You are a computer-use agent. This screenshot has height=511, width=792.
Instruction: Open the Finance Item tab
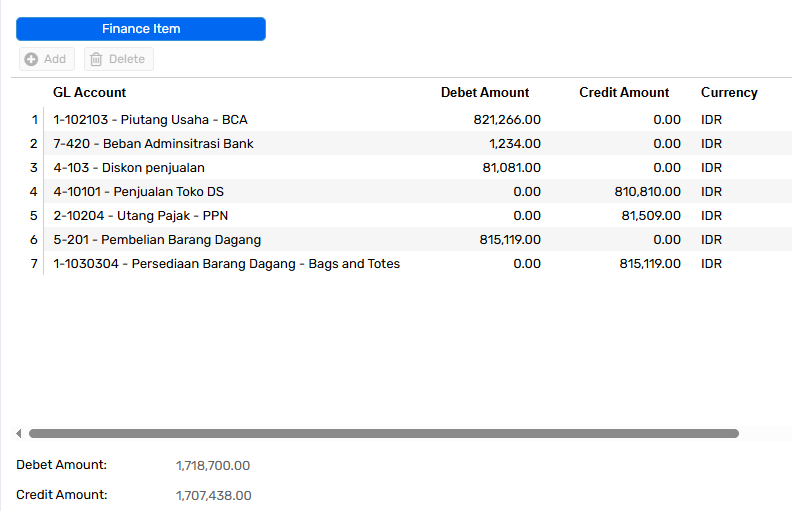pos(141,29)
